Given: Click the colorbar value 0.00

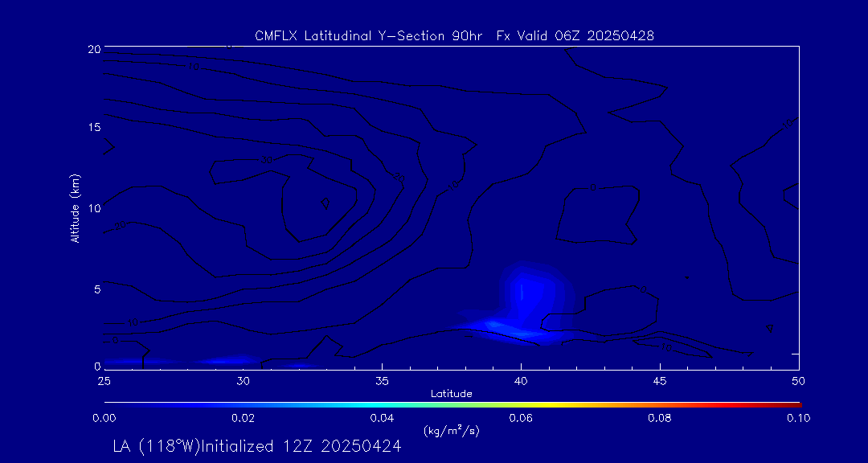Looking at the screenshot, I should pos(104,418).
